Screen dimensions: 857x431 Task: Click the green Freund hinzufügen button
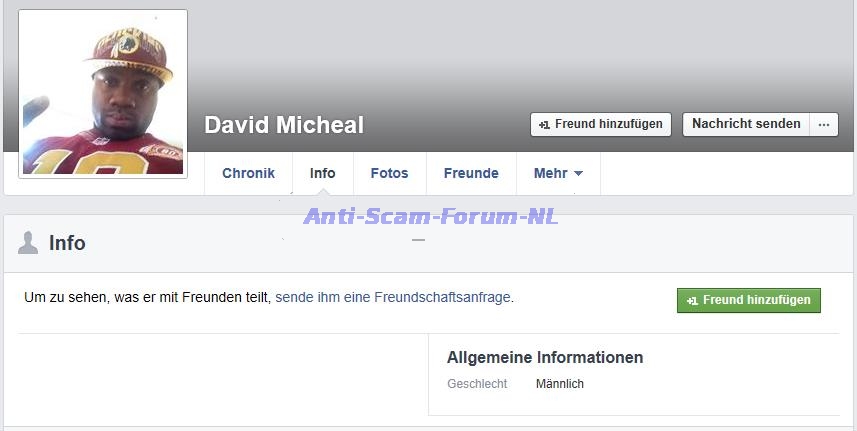pyautogui.click(x=749, y=300)
